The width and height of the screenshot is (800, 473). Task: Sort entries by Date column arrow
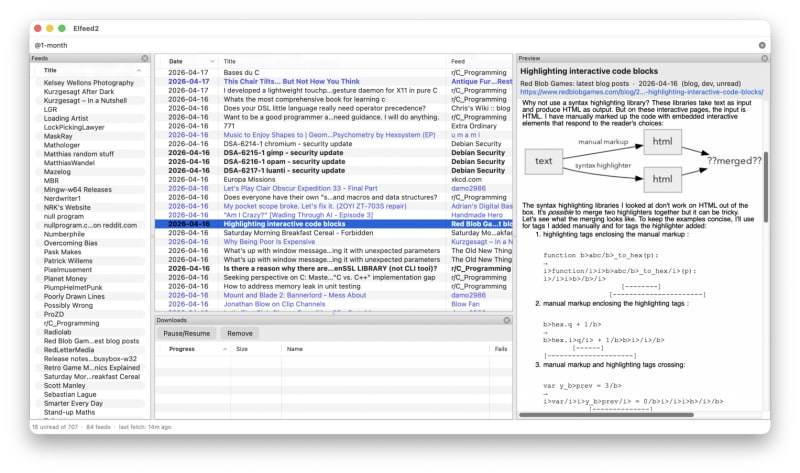point(212,61)
